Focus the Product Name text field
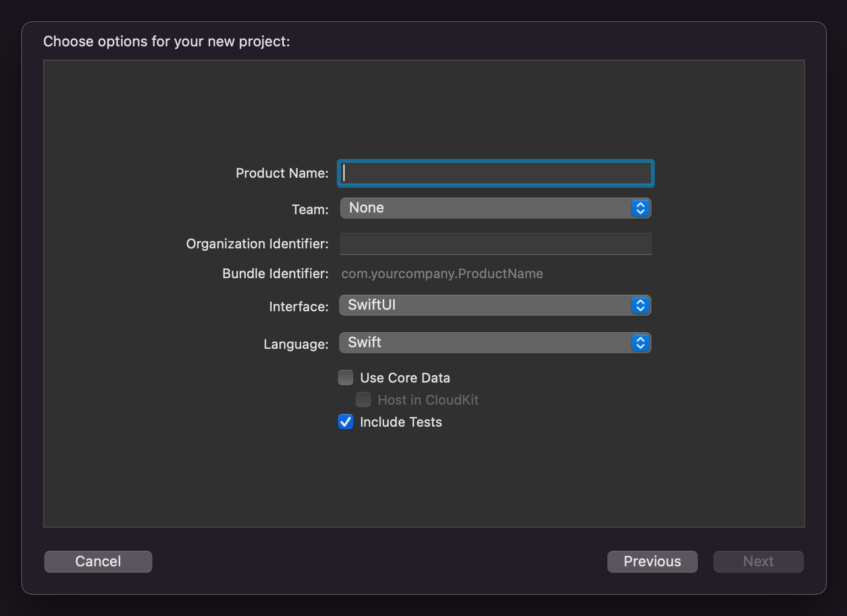This screenshot has width=847, height=616. coord(495,173)
